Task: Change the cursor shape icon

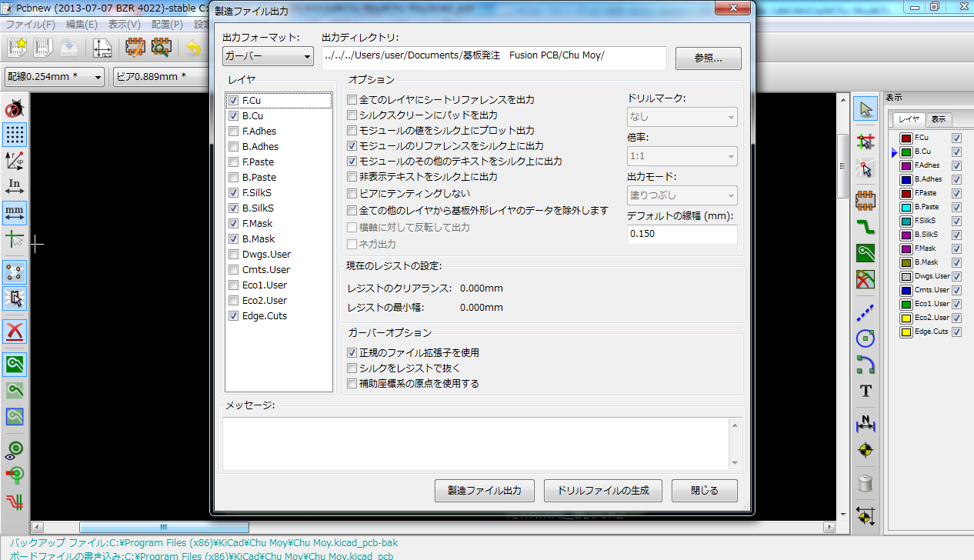Action: click(15, 238)
